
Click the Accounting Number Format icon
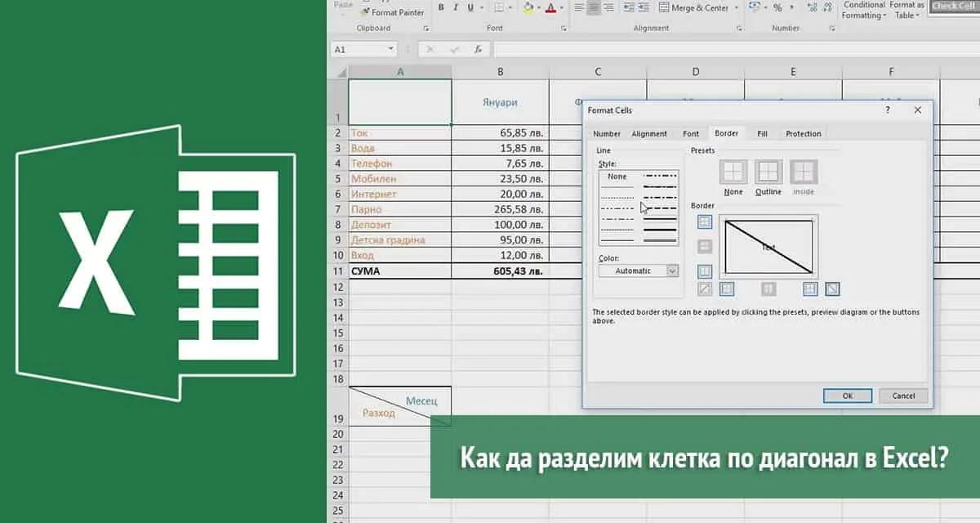(x=755, y=7)
